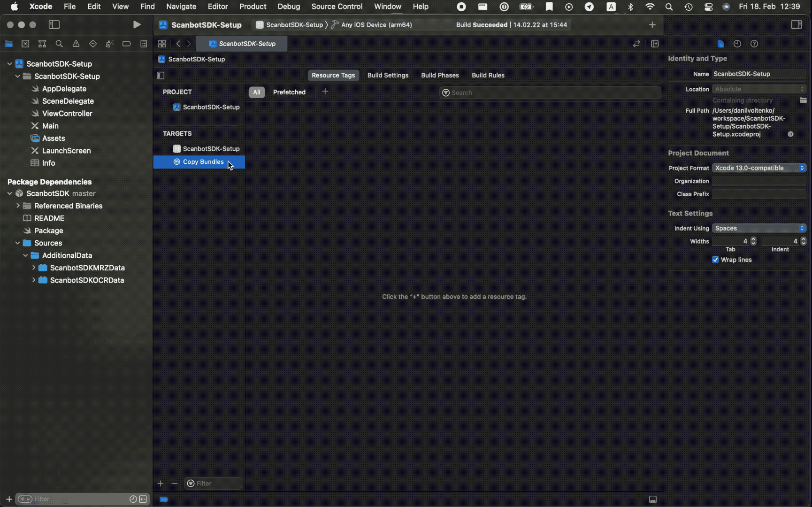Increment the Tab width stepper
This screenshot has height=507, width=812.
(x=754, y=239)
